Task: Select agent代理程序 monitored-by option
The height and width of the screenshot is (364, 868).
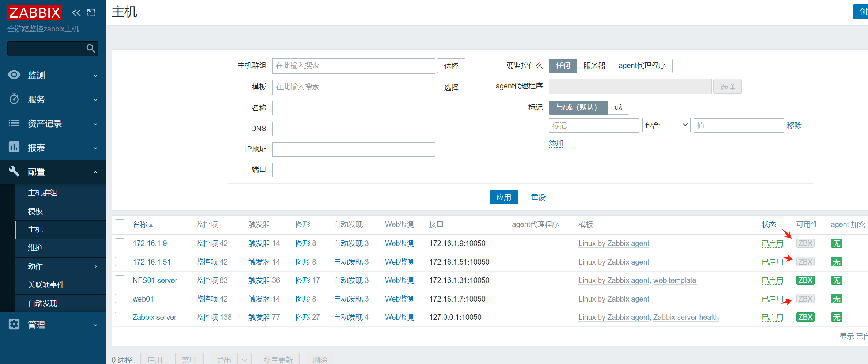Action: click(642, 66)
